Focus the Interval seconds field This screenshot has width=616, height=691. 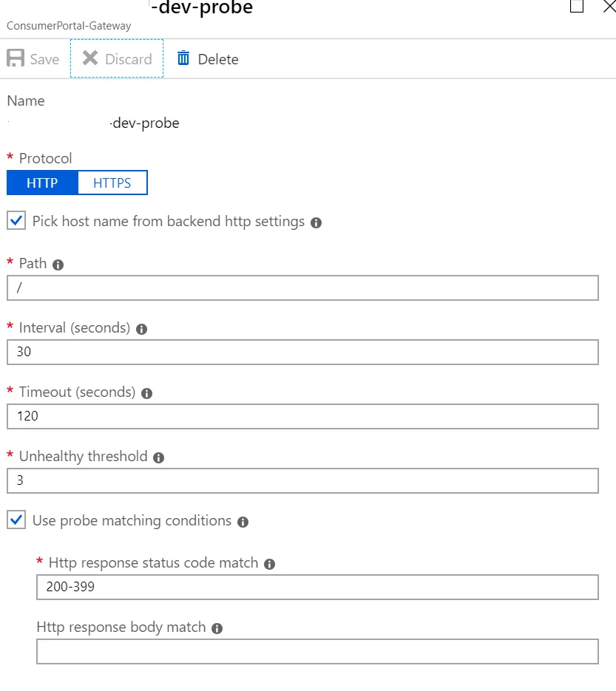pyautogui.click(x=302, y=352)
